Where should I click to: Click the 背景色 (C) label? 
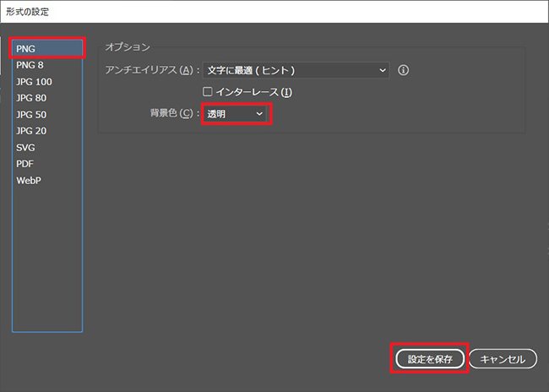click(x=172, y=113)
